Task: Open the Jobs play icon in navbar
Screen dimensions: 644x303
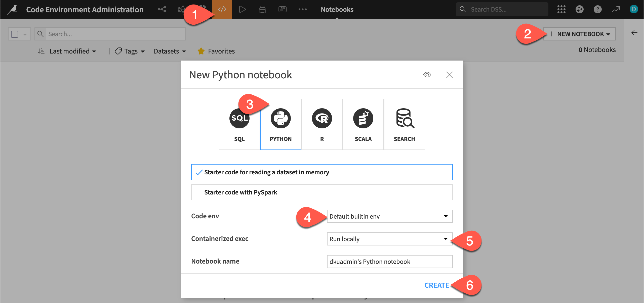Action: (x=242, y=10)
